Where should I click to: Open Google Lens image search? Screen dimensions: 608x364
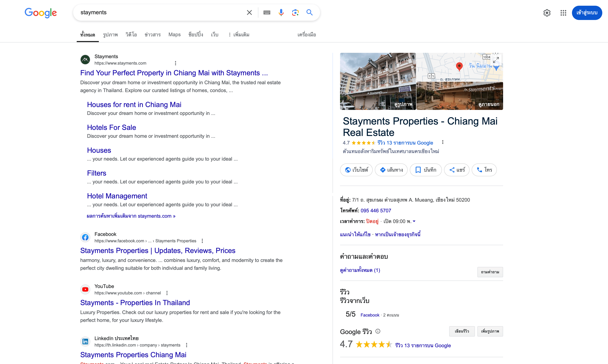pos(295,12)
